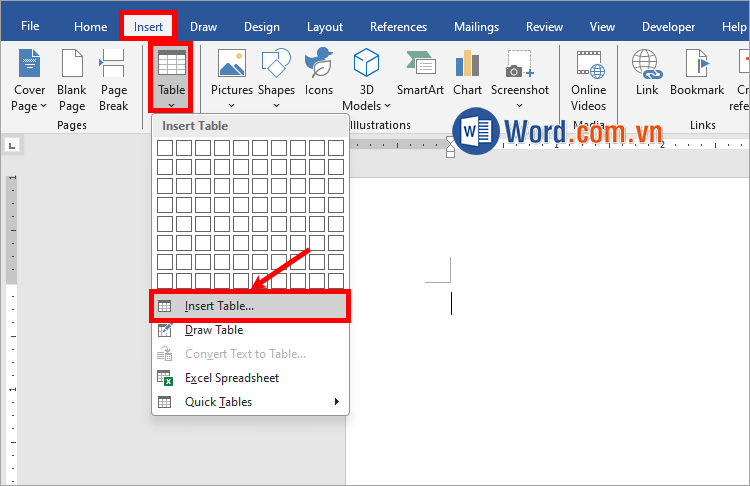Add a Bookmark
The height and width of the screenshot is (486, 750).
point(697,73)
